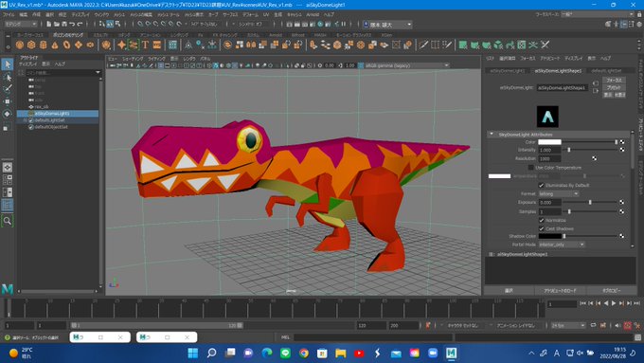This screenshot has width=644, height=363.
Task: Open the menu set dropdown in status line
Action: (21, 25)
